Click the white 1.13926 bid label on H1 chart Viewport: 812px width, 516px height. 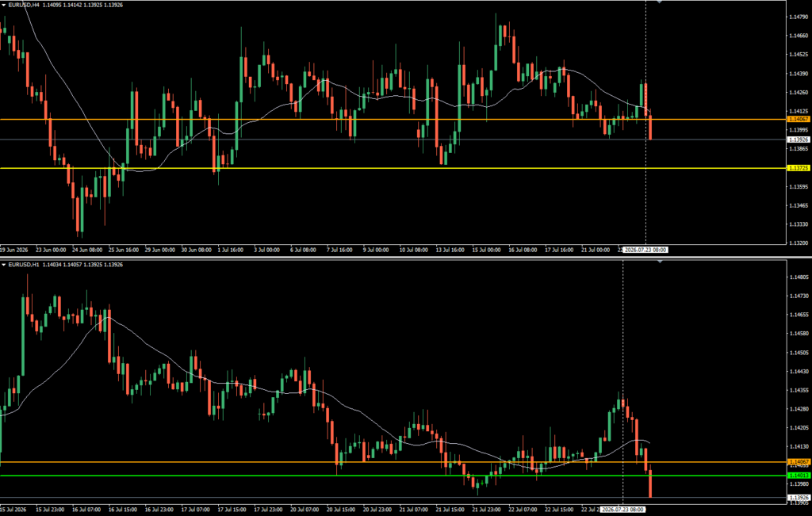[798, 497]
